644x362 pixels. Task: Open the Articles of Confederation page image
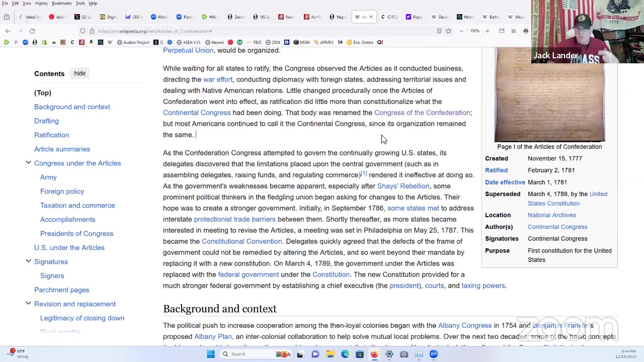point(549,95)
